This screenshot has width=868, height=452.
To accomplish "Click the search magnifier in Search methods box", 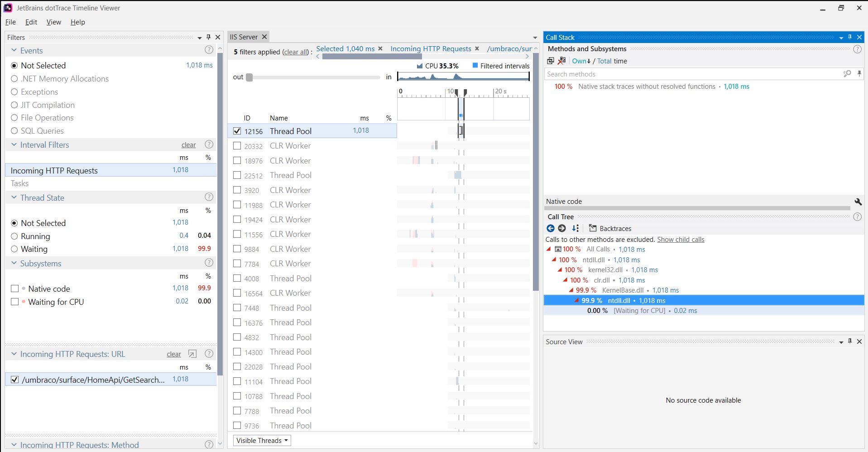I will [847, 74].
